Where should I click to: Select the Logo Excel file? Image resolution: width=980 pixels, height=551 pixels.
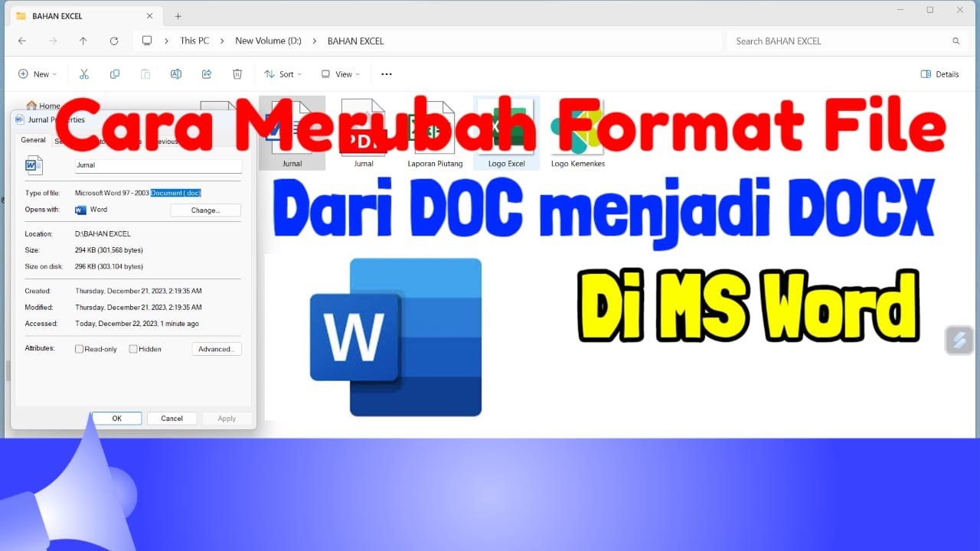tap(506, 133)
